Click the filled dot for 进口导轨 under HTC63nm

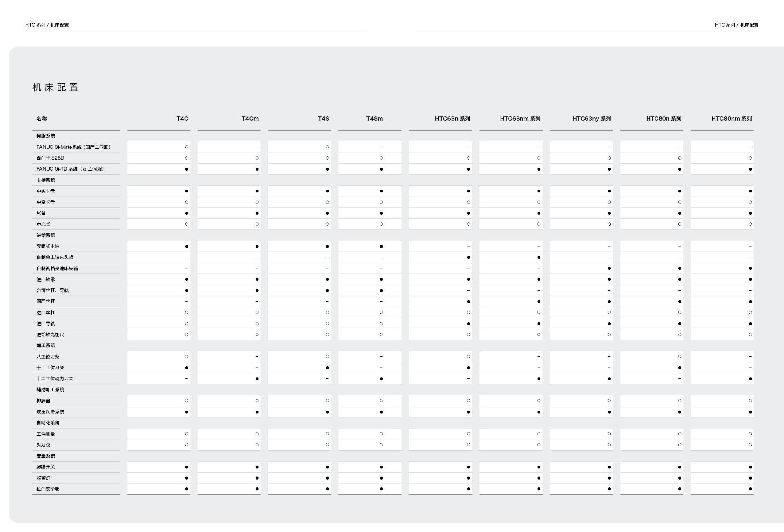point(539,324)
